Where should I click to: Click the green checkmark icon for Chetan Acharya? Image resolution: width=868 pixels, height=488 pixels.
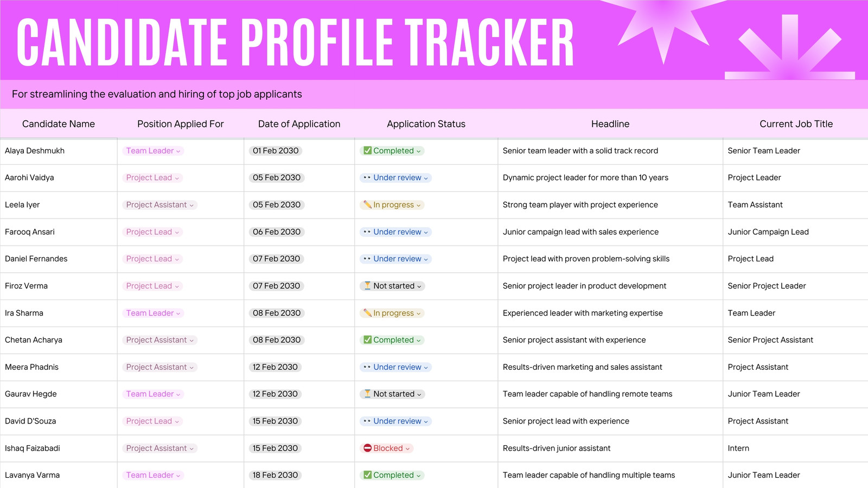click(x=367, y=340)
